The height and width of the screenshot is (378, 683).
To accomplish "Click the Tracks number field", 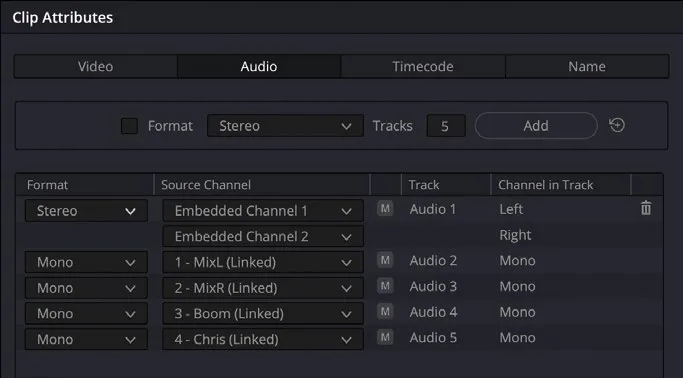I will pos(446,126).
